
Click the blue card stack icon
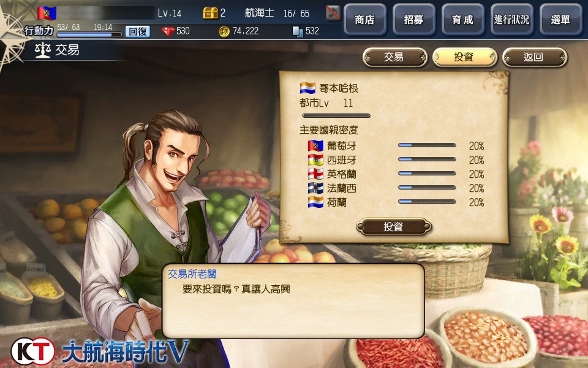298,31
